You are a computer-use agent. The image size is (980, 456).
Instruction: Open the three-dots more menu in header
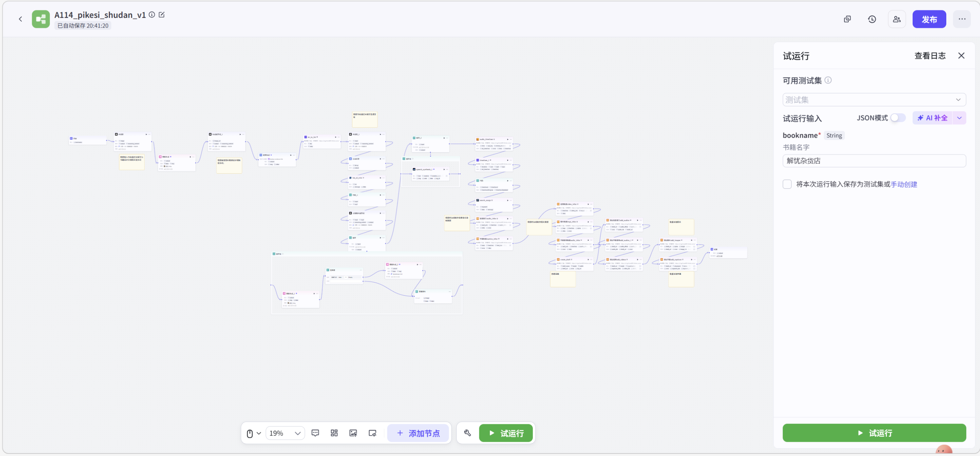click(962, 19)
